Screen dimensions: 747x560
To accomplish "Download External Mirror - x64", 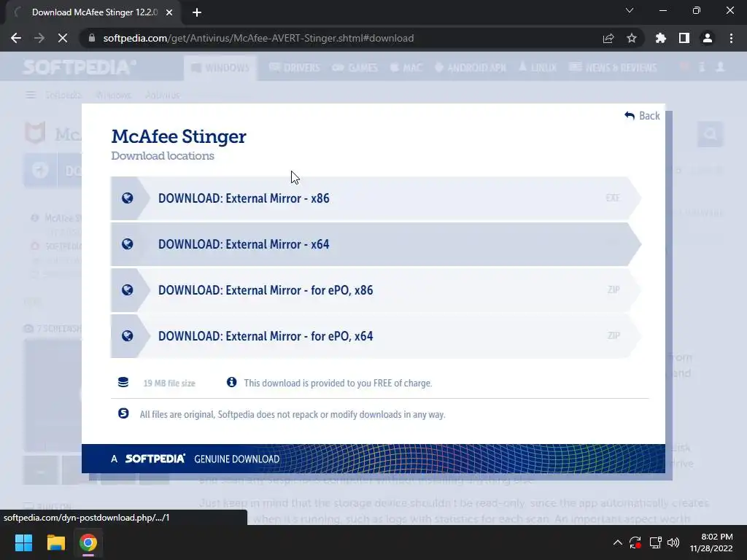I will coord(376,244).
